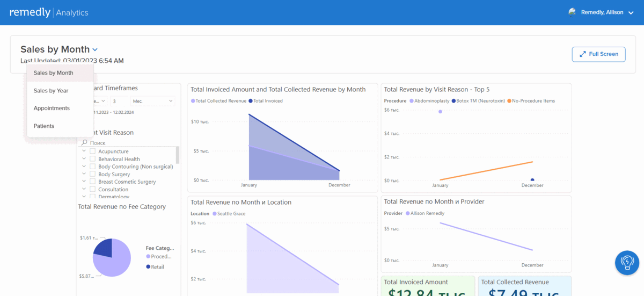This screenshot has width=644, height=296.
Task: Click the timeframe number input field
Action: click(118, 101)
